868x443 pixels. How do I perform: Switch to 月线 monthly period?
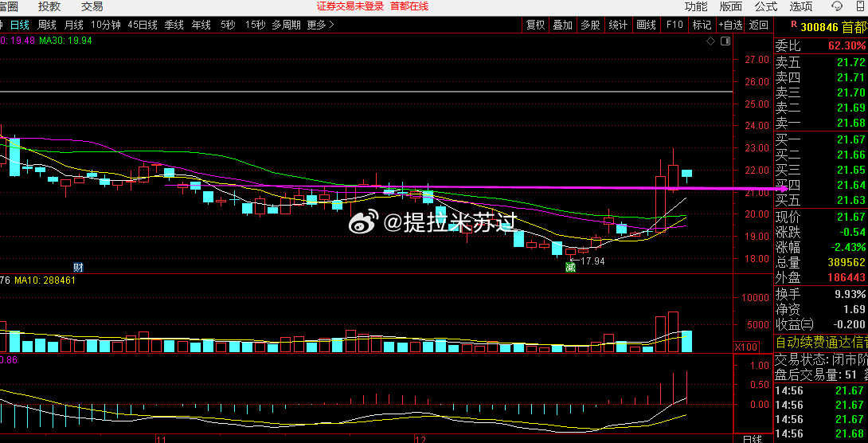tap(73, 25)
